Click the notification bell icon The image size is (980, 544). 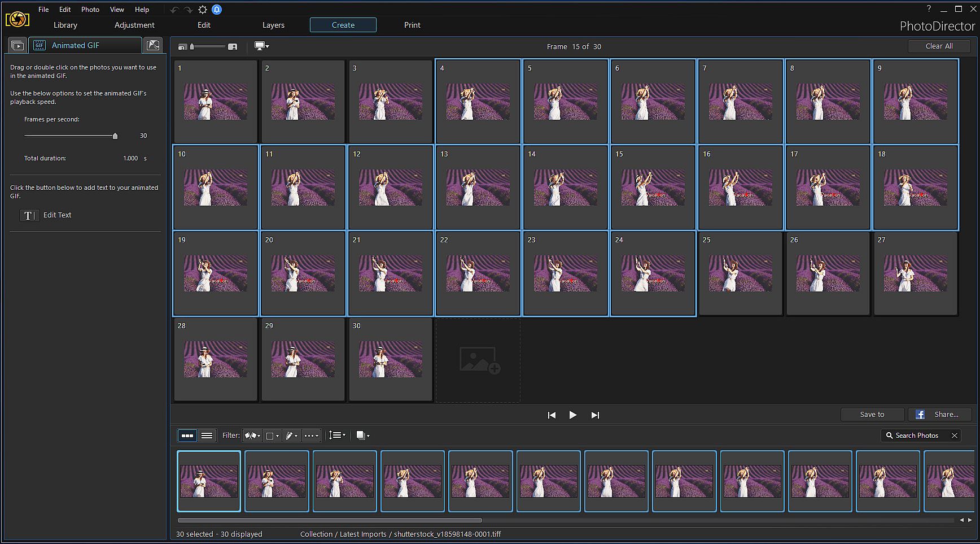click(217, 10)
